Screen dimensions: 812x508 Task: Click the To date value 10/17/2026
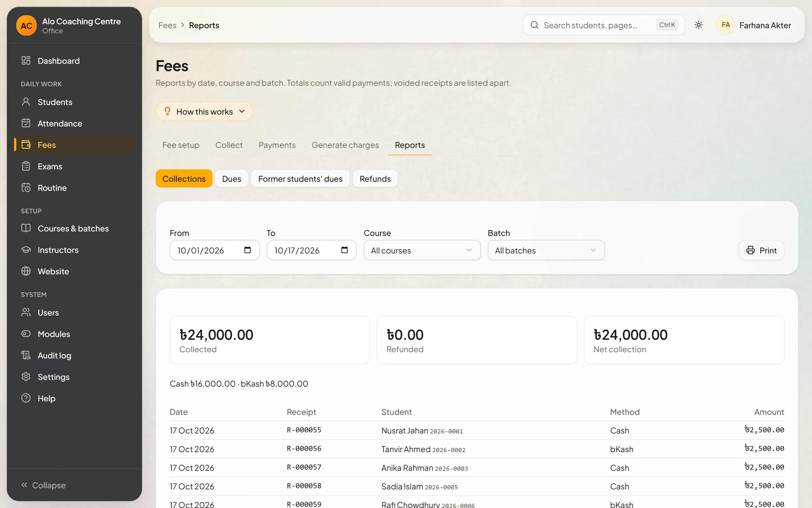point(297,250)
